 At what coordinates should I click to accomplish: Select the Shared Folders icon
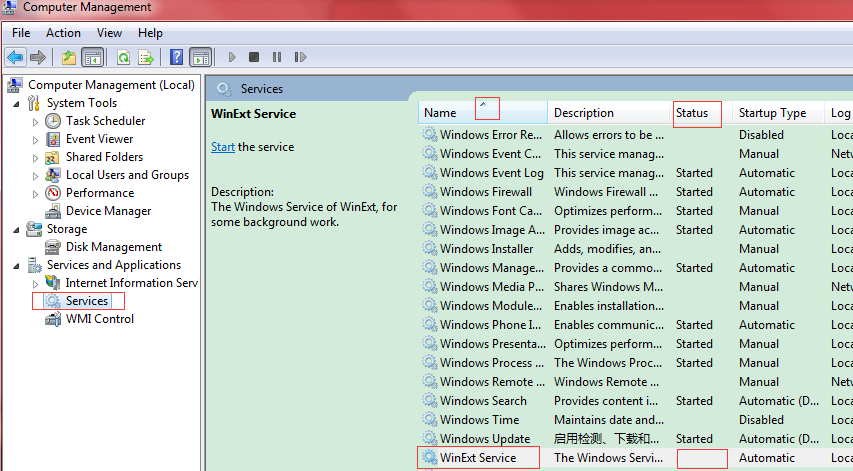[52, 157]
